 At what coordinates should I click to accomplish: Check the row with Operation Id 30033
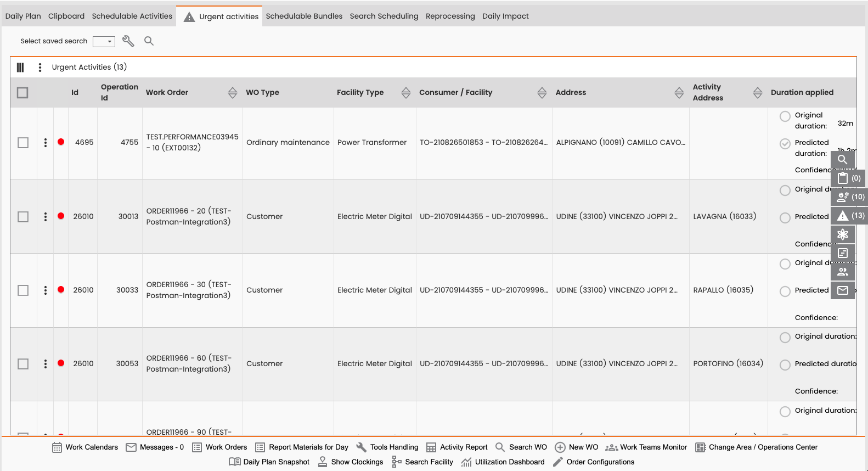pos(23,290)
